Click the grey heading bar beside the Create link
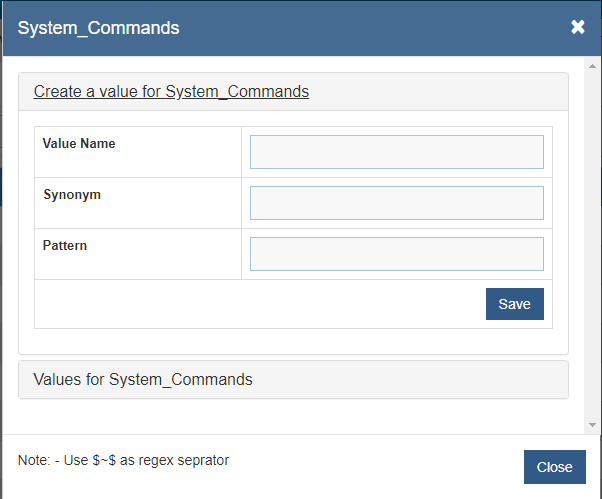Viewport: 602px width, 499px height. click(x=440, y=92)
